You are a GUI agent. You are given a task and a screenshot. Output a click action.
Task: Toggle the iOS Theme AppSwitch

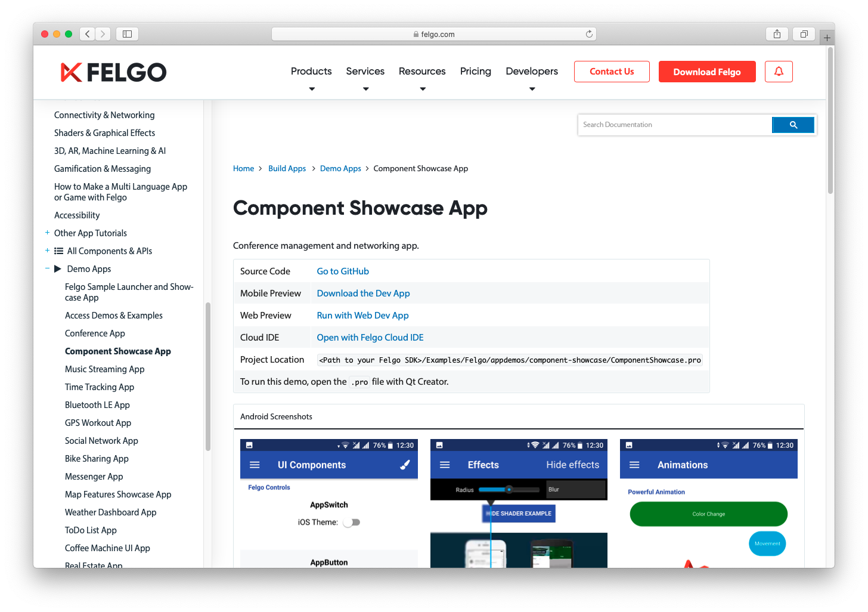click(x=352, y=522)
